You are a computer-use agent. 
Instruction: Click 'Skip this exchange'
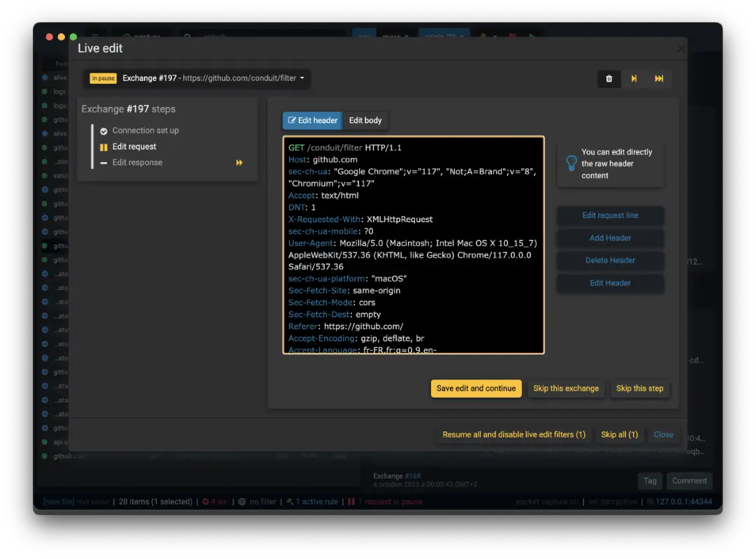[x=565, y=389]
